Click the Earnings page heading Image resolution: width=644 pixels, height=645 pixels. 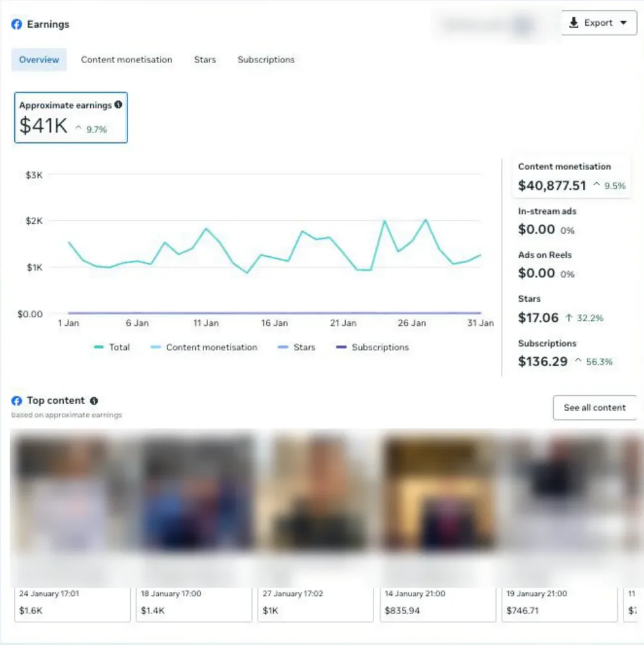point(48,24)
